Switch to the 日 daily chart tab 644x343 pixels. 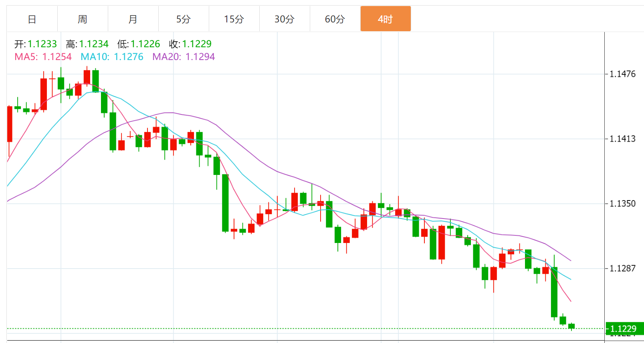click(x=32, y=19)
